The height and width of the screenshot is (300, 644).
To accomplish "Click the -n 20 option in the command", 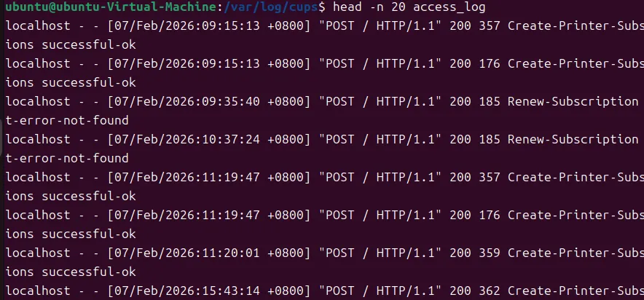I will pyautogui.click(x=388, y=7).
